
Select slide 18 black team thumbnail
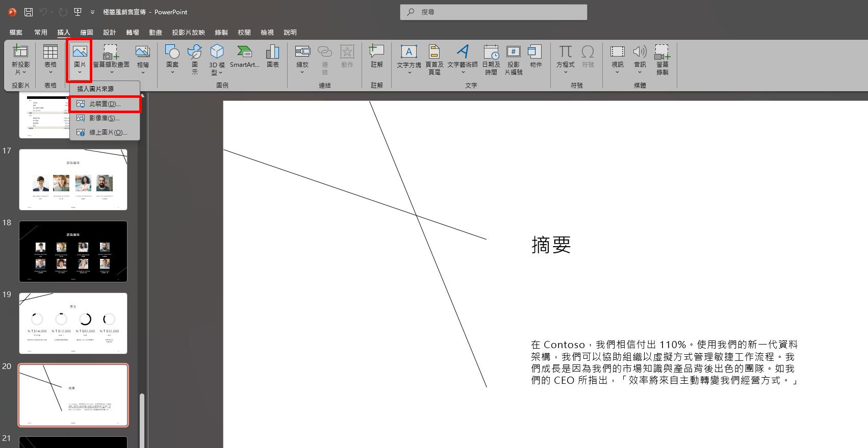tap(73, 251)
